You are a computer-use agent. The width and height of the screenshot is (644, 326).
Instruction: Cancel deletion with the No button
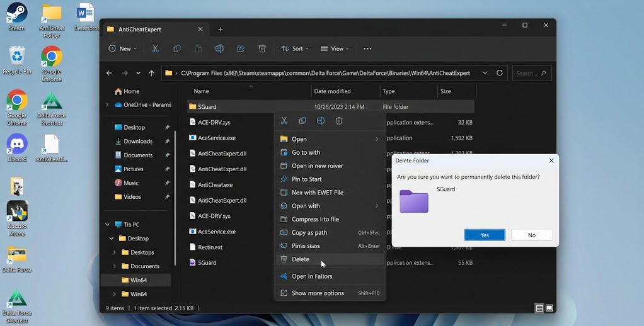click(x=532, y=235)
